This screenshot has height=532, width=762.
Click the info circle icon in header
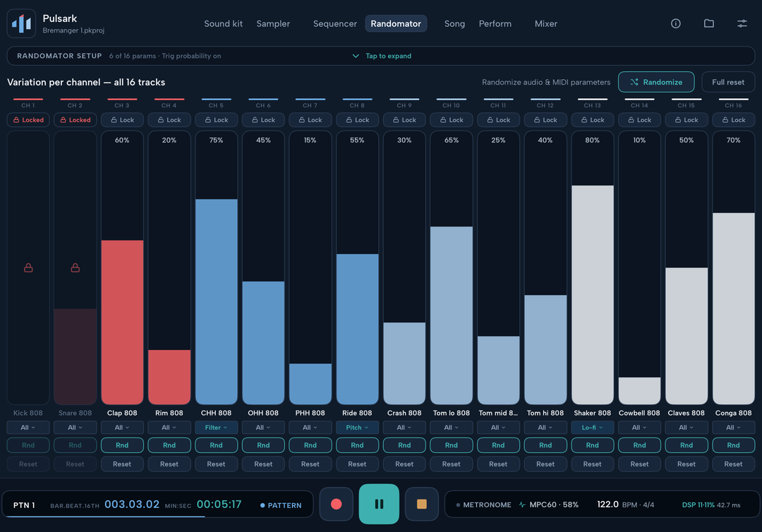point(675,23)
